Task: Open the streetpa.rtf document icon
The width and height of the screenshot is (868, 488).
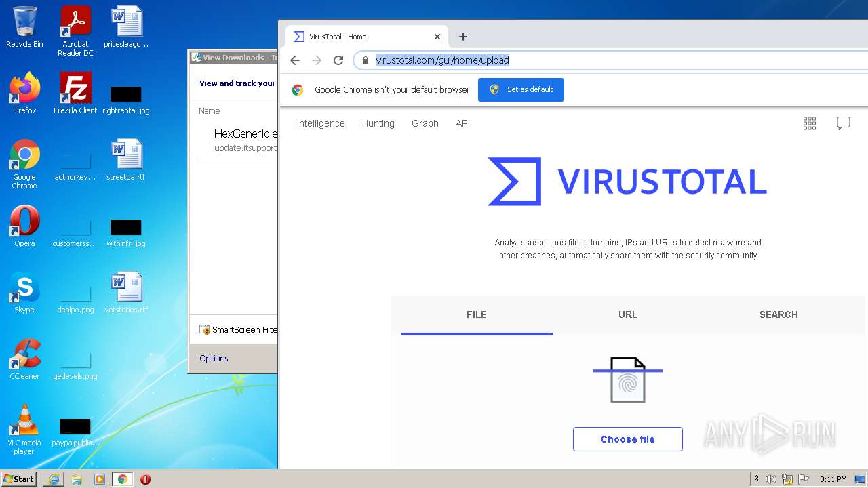Action: point(126,160)
